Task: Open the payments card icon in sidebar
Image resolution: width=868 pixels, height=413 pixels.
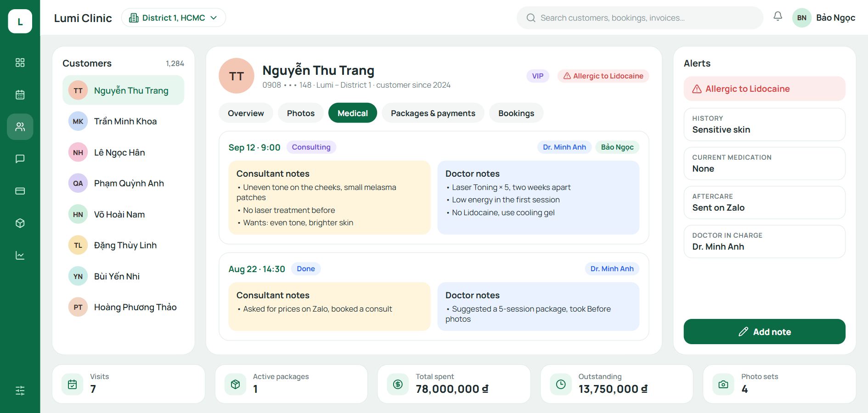Action: 20,191
